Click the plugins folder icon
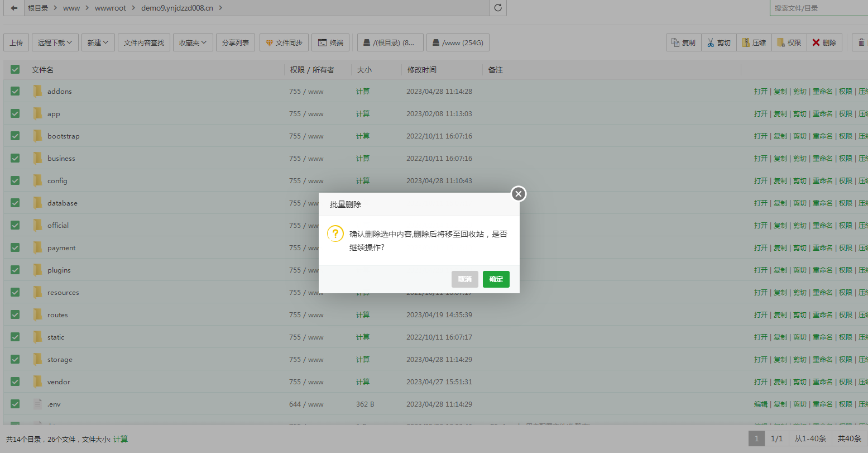The image size is (868, 453). [37, 270]
